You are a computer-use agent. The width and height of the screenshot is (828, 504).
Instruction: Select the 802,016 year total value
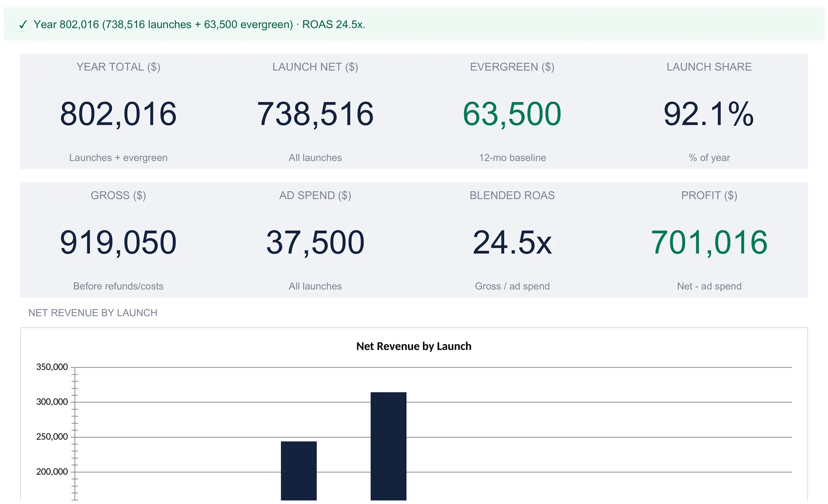(x=118, y=114)
